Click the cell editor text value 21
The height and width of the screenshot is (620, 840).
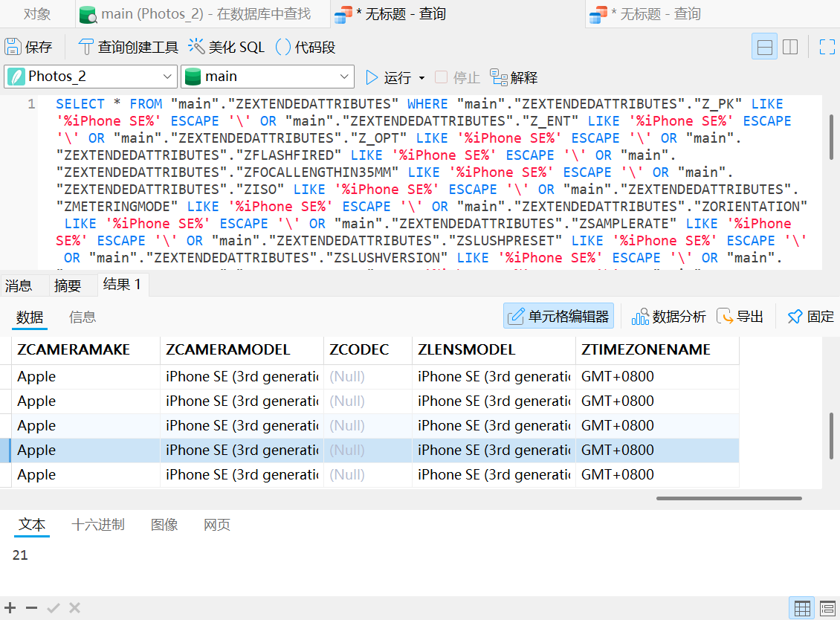[20, 555]
